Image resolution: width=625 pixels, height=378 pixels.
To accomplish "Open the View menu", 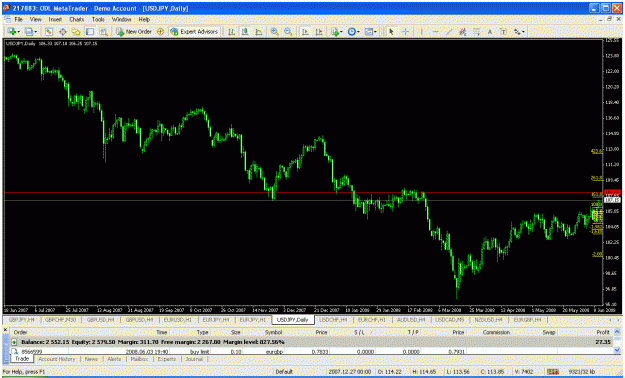I will pos(35,19).
